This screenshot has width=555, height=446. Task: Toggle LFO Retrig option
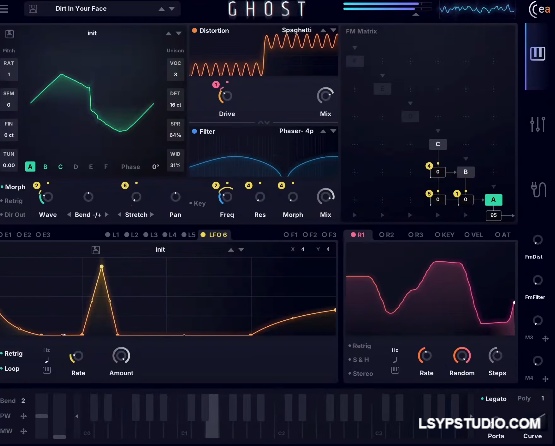12,354
